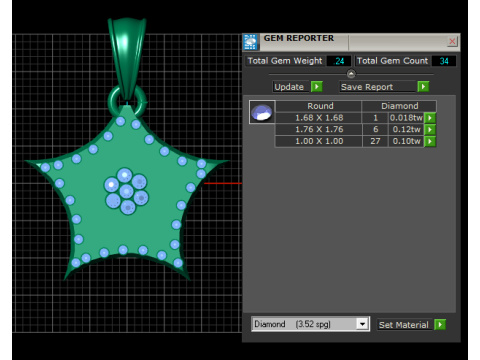Click the count cell showing 27
The height and width of the screenshot is (360, 480).
coord(375,141)
